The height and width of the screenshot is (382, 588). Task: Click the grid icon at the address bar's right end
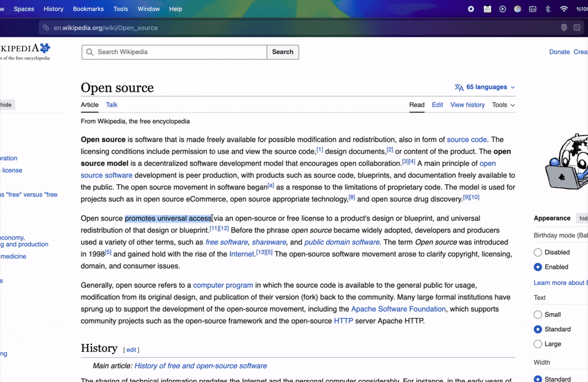click(x=577, y=28)
